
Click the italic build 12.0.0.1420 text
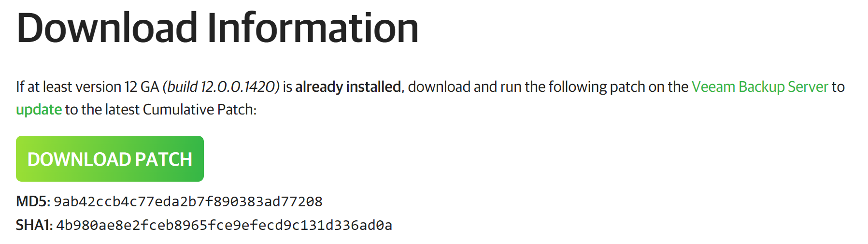tap(221, 86)
